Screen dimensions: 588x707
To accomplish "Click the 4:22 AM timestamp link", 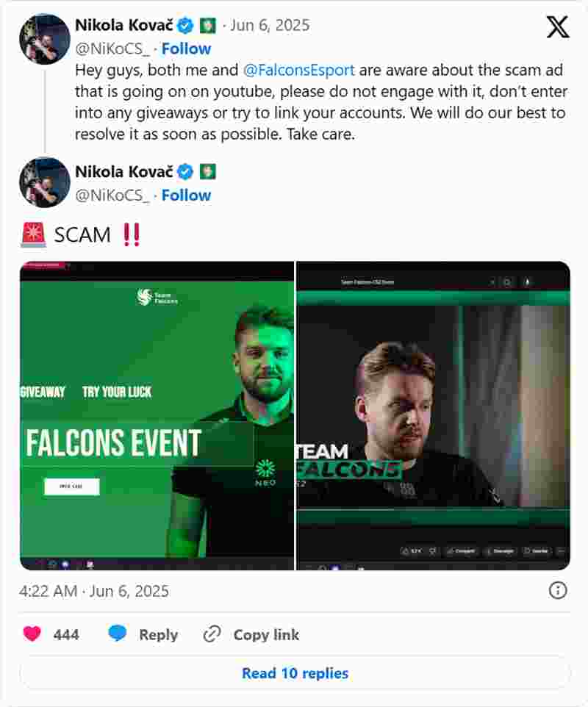I will pos(94,591).
